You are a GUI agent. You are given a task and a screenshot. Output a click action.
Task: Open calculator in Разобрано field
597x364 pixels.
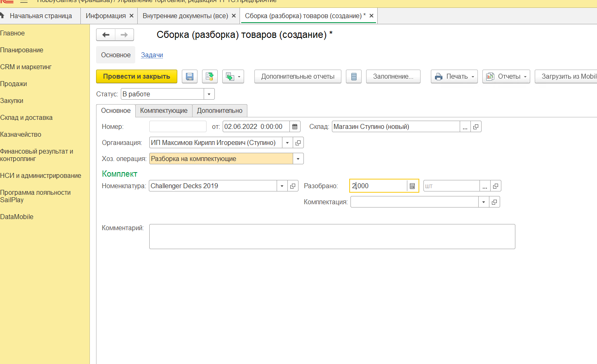[412, 186]
